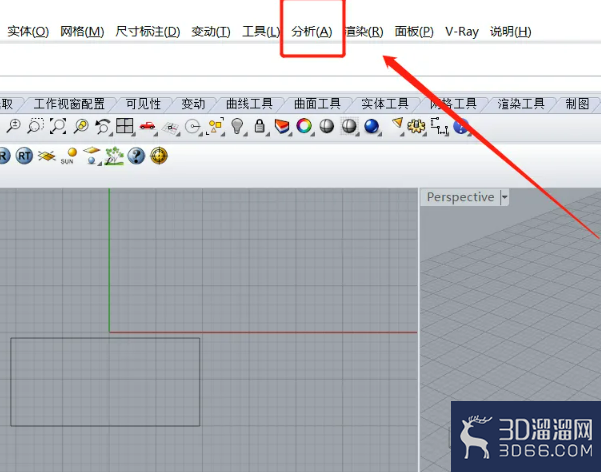Click the blue Render sphere icon
Screen dimensions: 601x472
point(371,126)
